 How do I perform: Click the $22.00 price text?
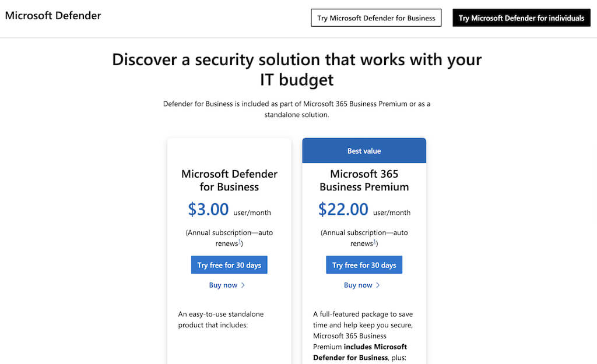coord(343,209)
